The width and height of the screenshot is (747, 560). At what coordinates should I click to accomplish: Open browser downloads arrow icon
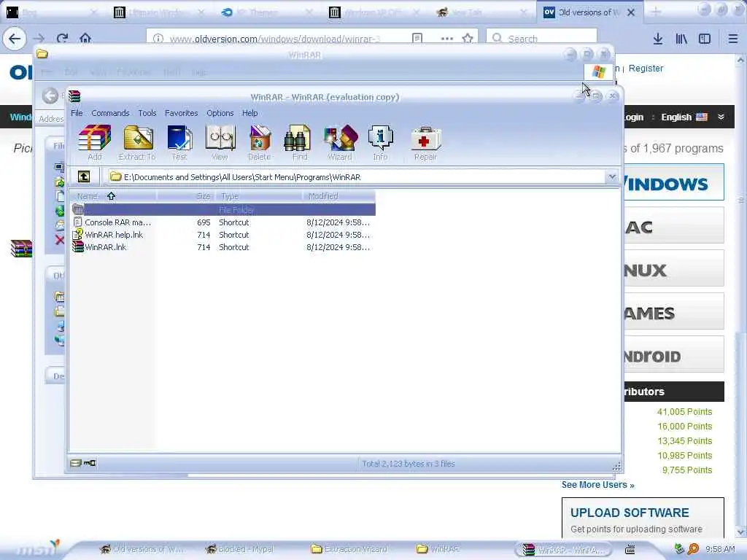(658, 39)
